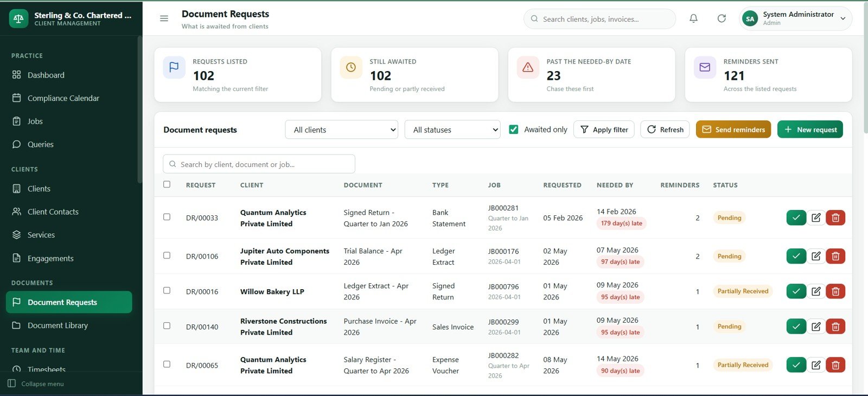
Task: Click the Sterling & Co. scales logo
Action: pos(18,18)
